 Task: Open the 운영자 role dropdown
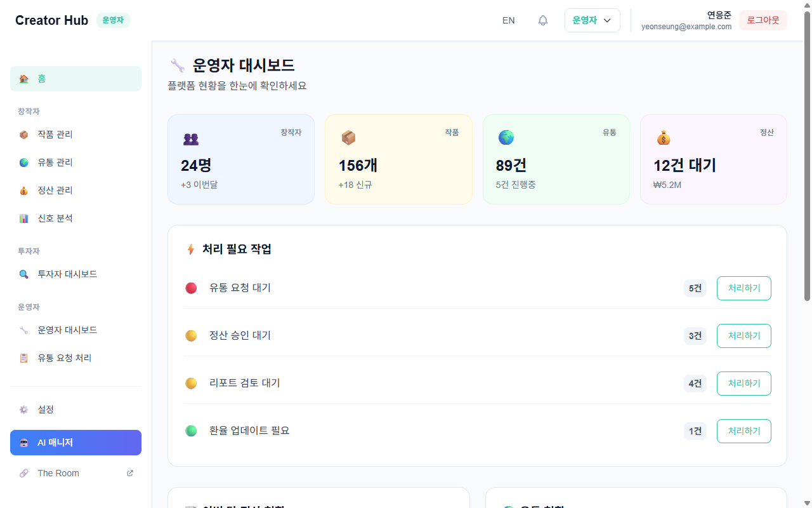click(592, 20)
